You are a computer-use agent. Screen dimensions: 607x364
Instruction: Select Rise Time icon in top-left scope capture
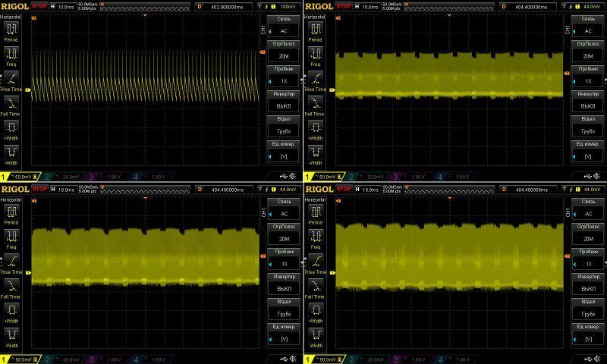pyautogui.click(x=11, y=79)
